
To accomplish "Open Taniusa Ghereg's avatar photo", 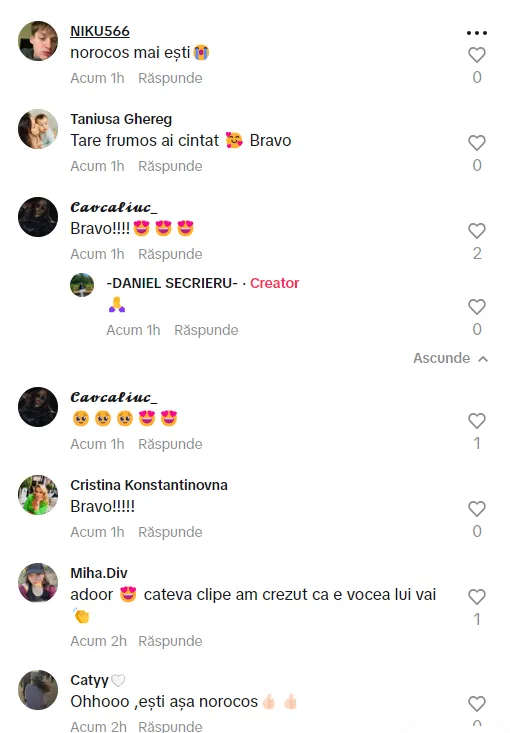I will (38, 129).
